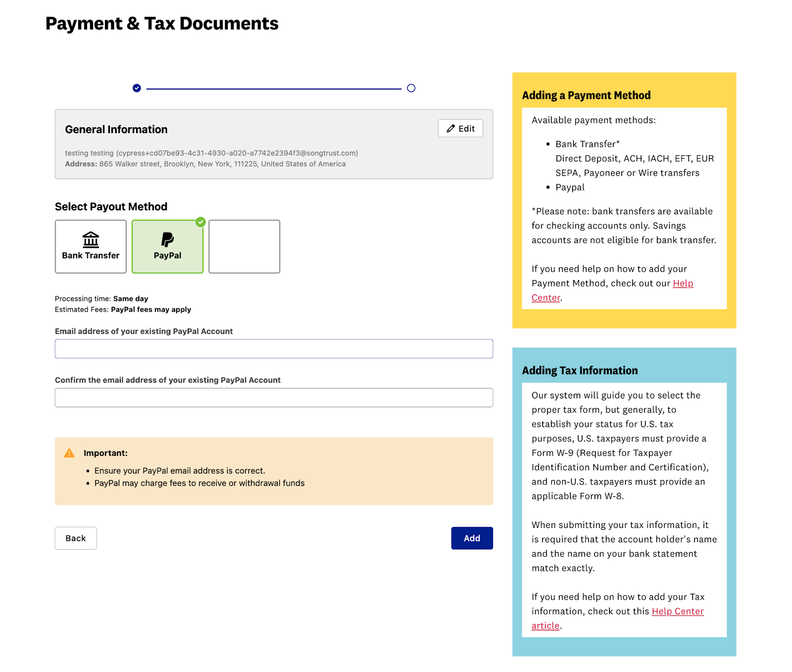Click the bank building icon
This screenshot has width=792, height=672.
pyautogui.click(x=91, y=240)
